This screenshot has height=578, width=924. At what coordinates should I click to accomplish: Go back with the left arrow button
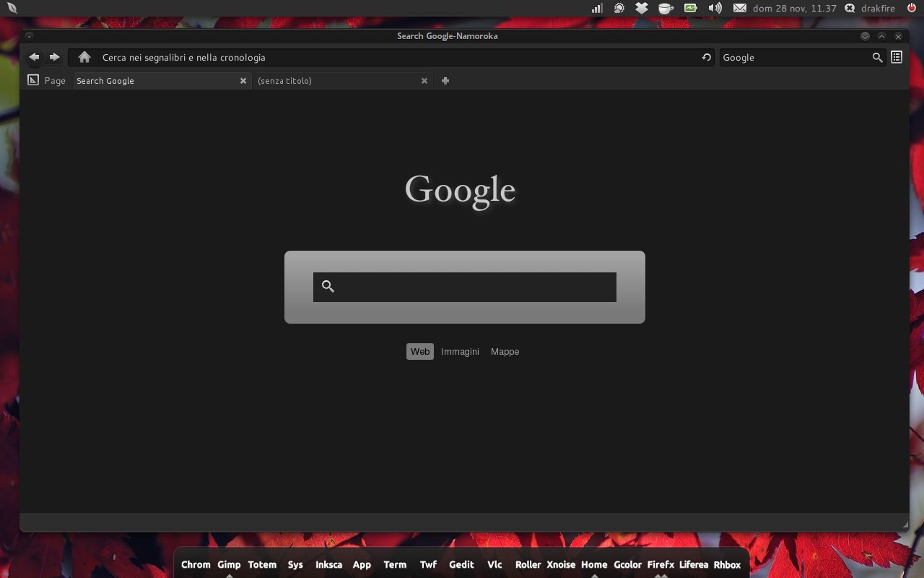pyautogui.click(x=34, y=57)
